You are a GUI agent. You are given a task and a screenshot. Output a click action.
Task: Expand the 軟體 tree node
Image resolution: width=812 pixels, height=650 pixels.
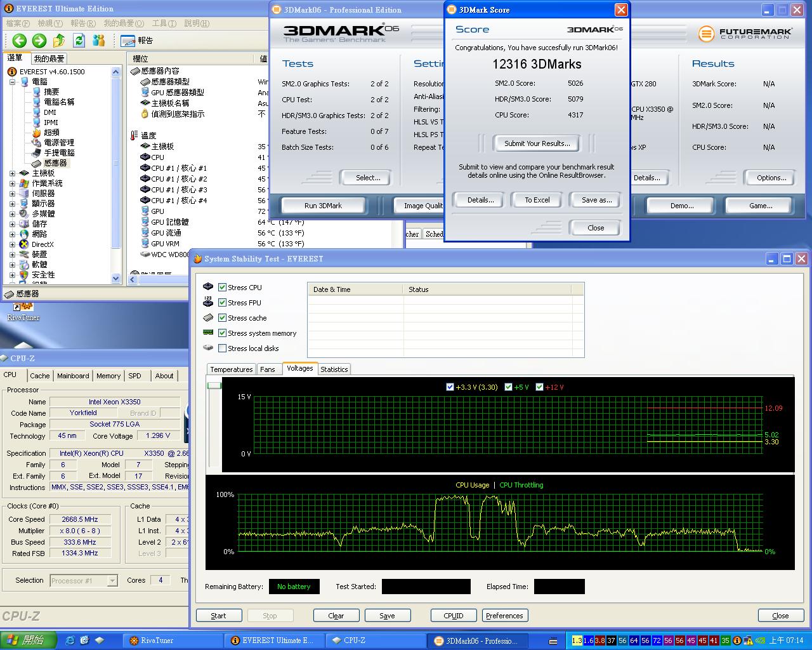tap(12, 265)
